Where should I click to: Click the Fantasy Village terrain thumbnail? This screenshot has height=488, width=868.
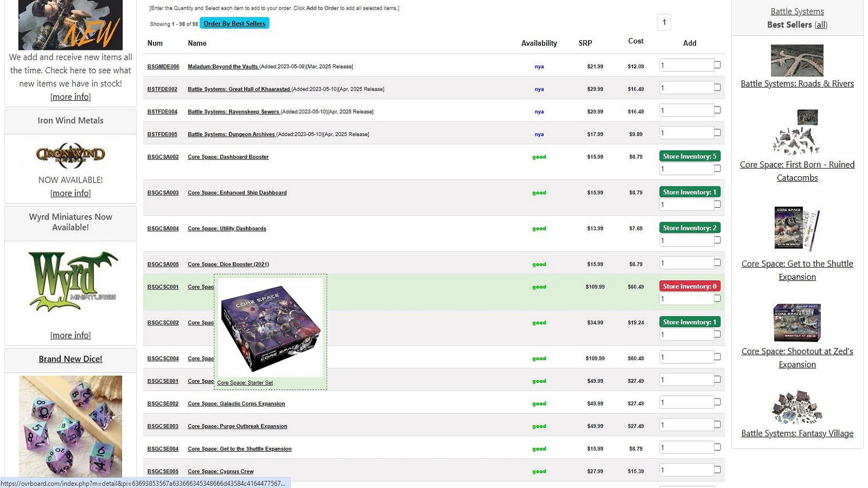797,407
